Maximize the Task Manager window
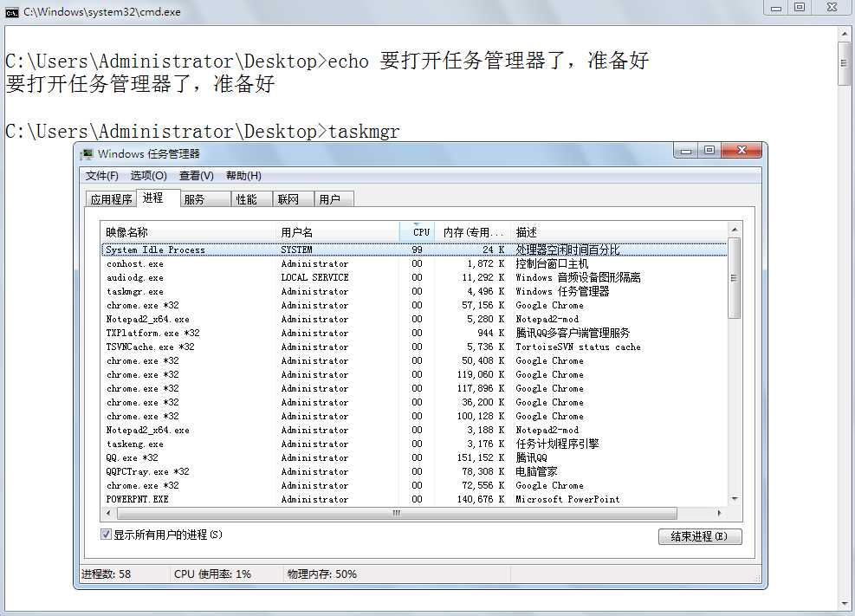The height and width of the screenshot is (616, 855). (709, 151)
